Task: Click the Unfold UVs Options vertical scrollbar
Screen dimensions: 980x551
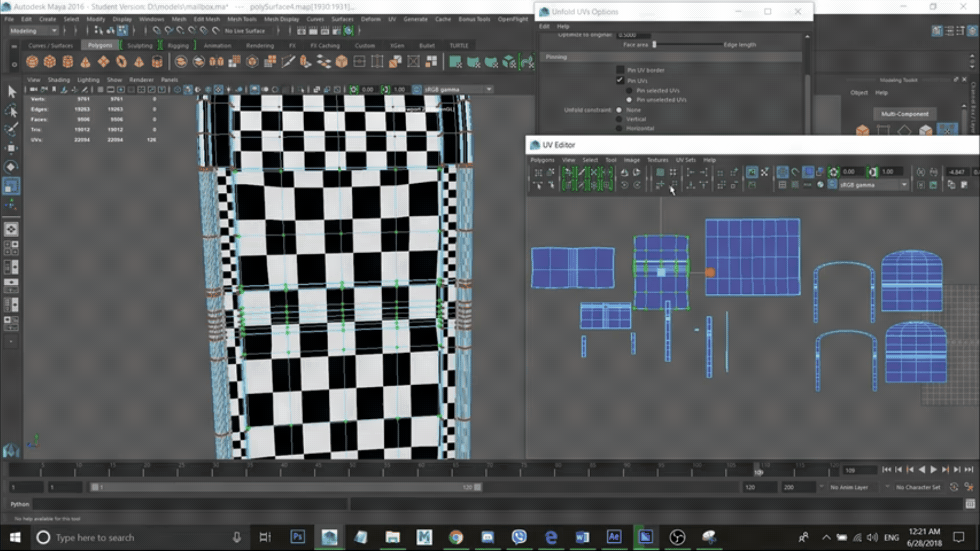Action: 807,84
